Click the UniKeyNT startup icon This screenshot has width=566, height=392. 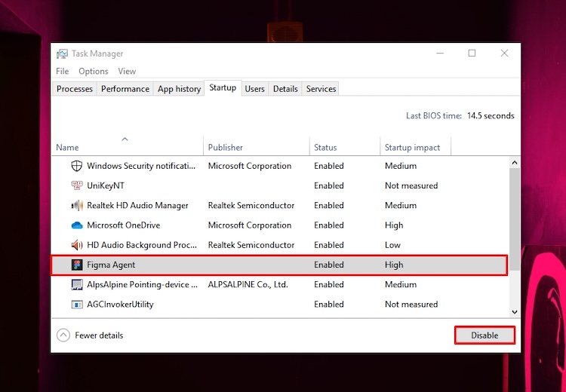pyautogui.click(x=76, y=185)
